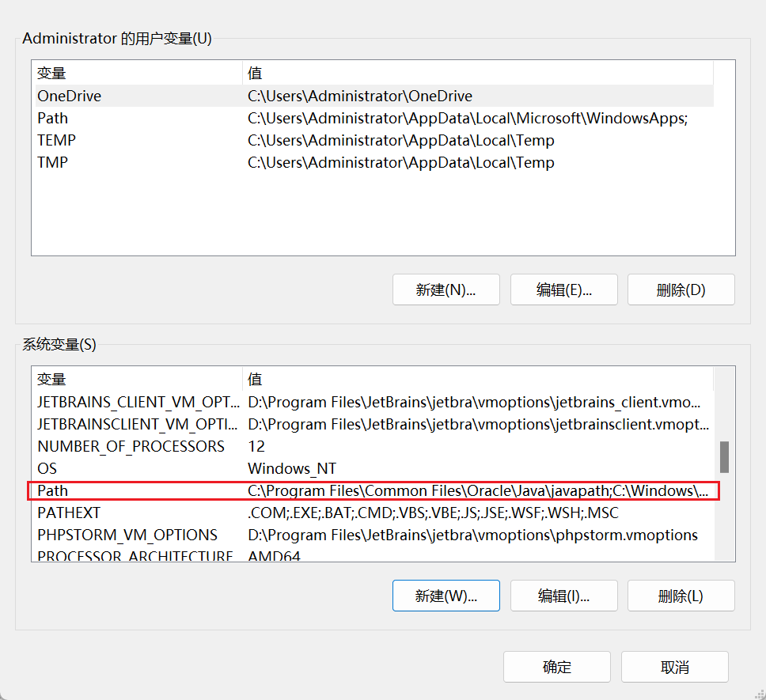This screenshot has height=700, width=766.
Task: Click the 值 column header in system variables
Action: tap(255, 380)
